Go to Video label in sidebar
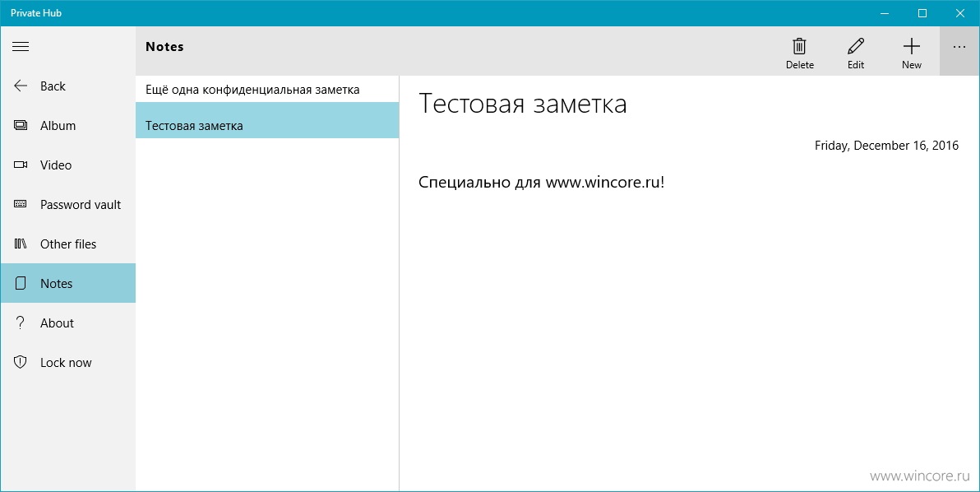Image resolution: width=980 pixels, height=492 pixels. click(56, 165)
